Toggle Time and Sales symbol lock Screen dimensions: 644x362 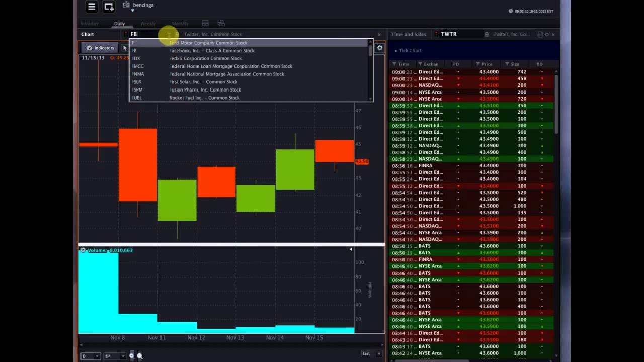[487, 35]
